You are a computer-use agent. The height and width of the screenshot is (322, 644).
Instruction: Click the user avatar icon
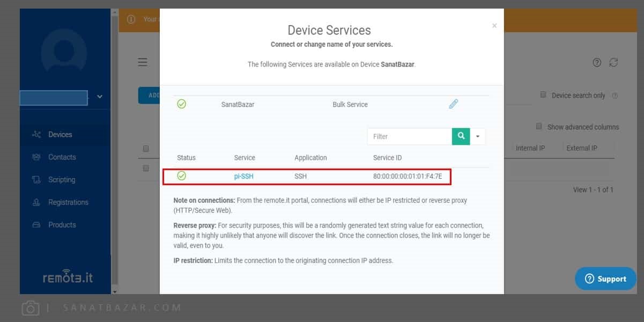coord(64,52)
